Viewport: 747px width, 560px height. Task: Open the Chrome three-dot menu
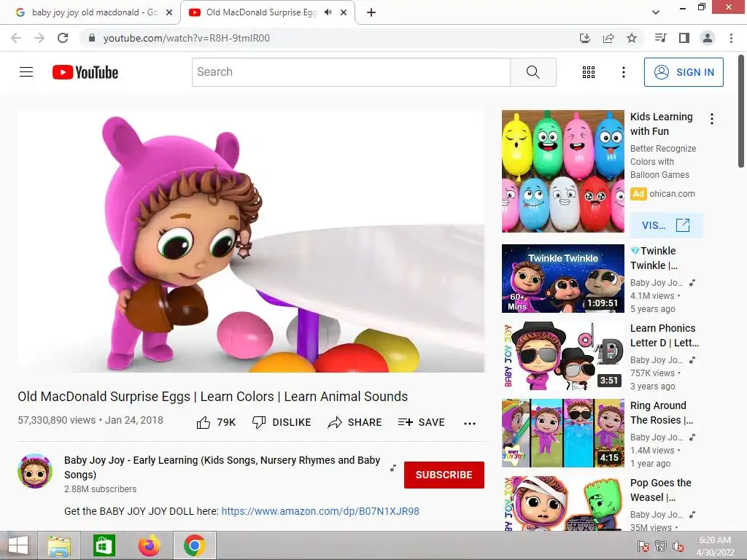pyautogui.click(x=731, y=38)
